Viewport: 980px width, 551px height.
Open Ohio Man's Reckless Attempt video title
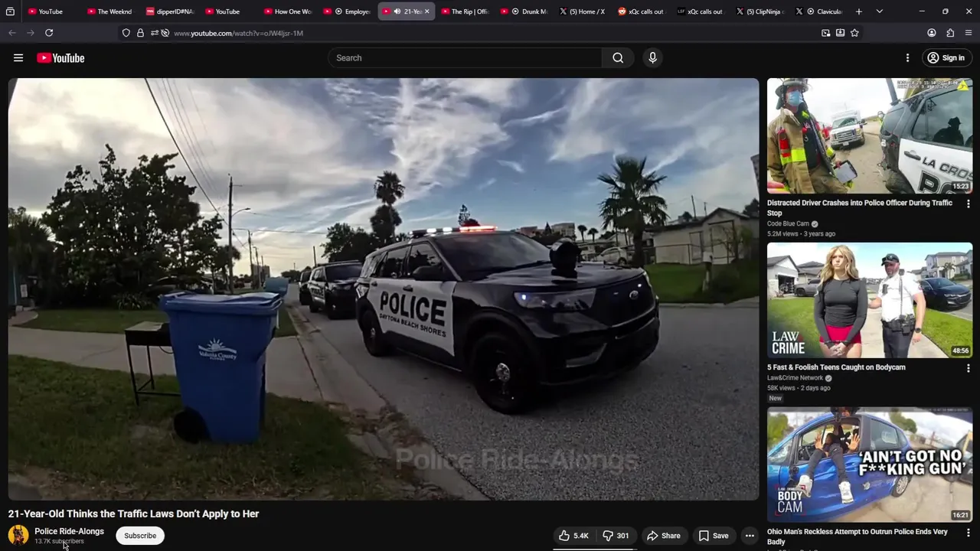pos(857,536)
